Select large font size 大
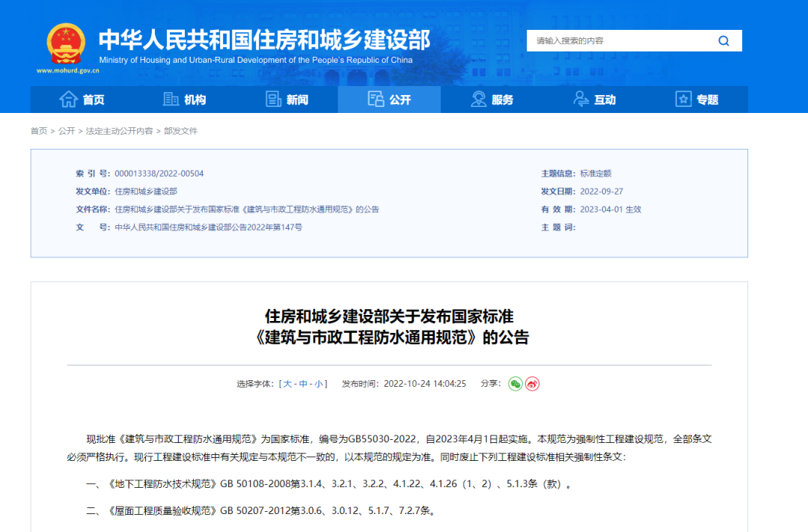 coord(287,384)
